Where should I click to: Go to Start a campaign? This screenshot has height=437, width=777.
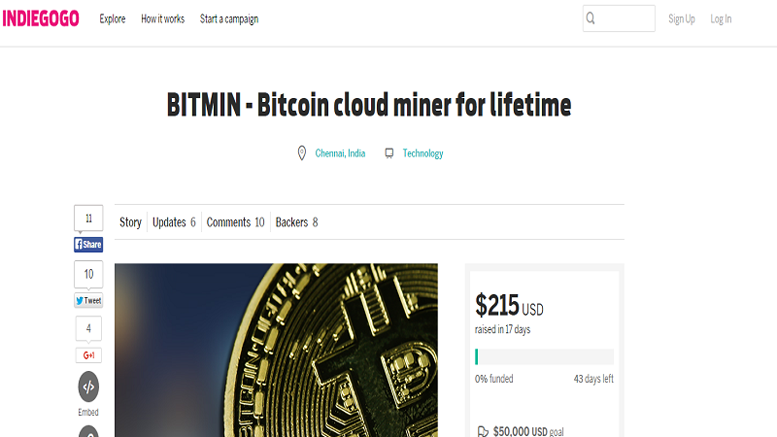pos(229,19)
